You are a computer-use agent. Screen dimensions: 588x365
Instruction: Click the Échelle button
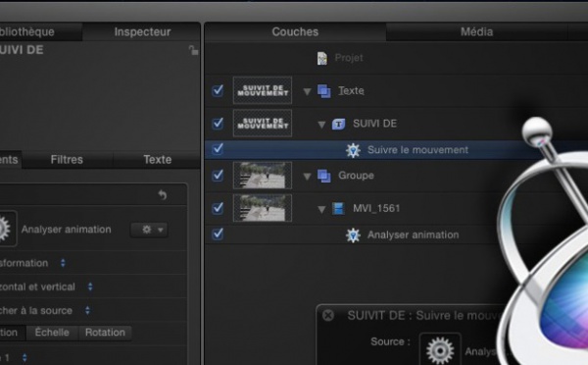pos(52,333)
